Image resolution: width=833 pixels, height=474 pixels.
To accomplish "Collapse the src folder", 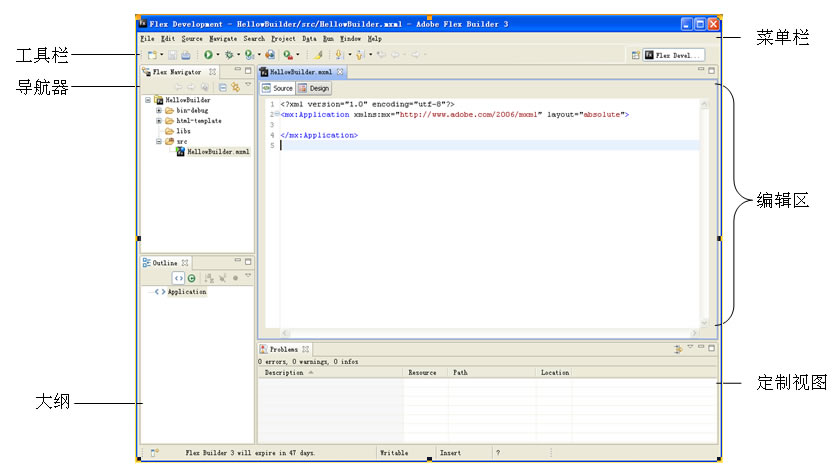I will (159, 141).
